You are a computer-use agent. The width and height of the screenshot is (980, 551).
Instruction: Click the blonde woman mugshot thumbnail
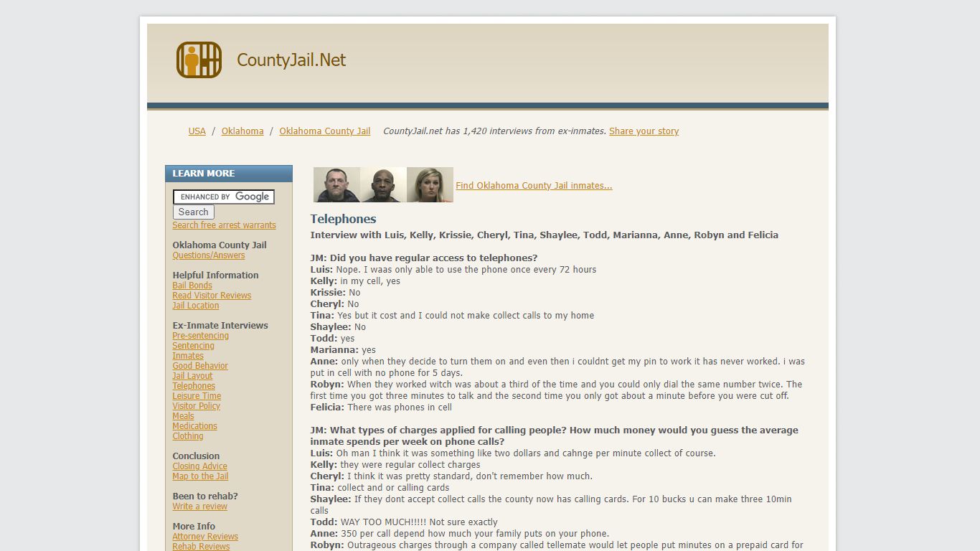[x=430, y=185]
